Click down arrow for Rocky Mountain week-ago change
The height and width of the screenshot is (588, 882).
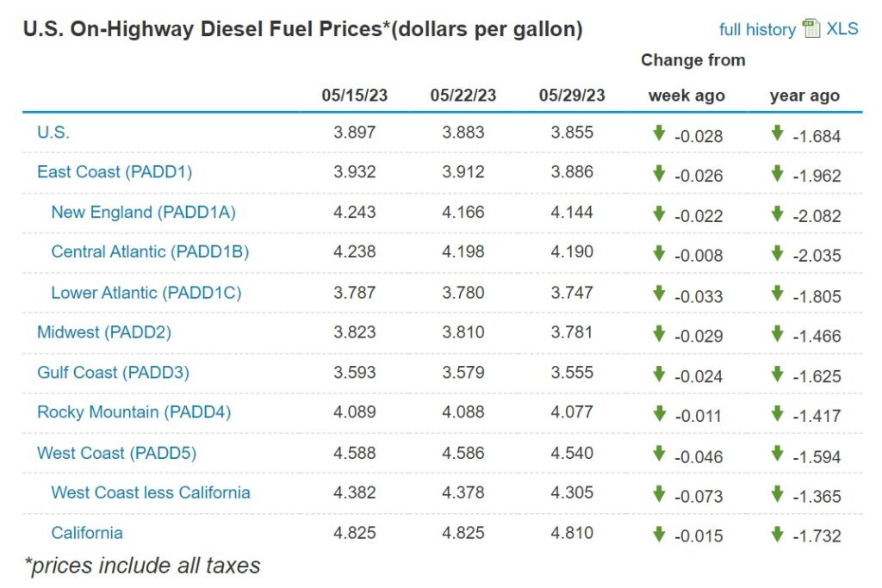tap(659, 413)
